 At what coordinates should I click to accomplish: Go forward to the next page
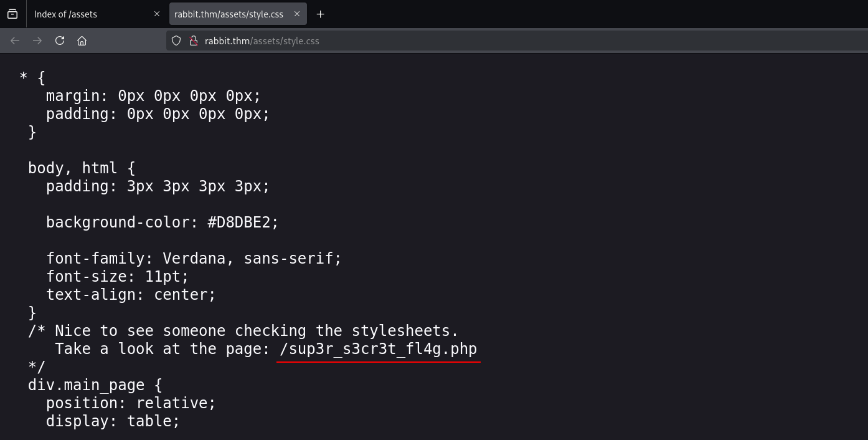(x=37, y=41)
